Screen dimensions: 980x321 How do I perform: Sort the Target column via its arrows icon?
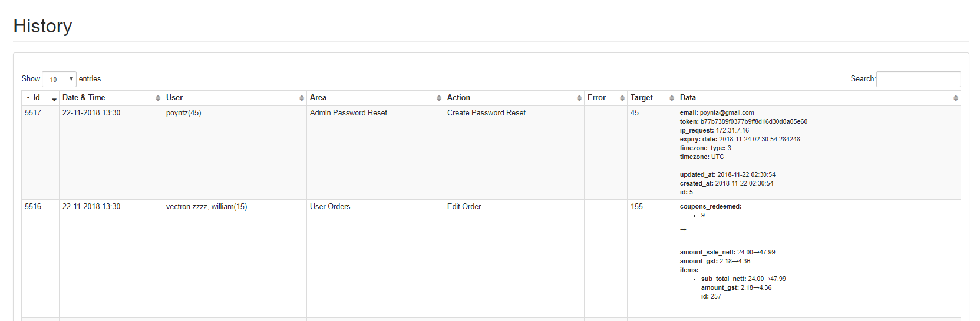click(672, 98)
